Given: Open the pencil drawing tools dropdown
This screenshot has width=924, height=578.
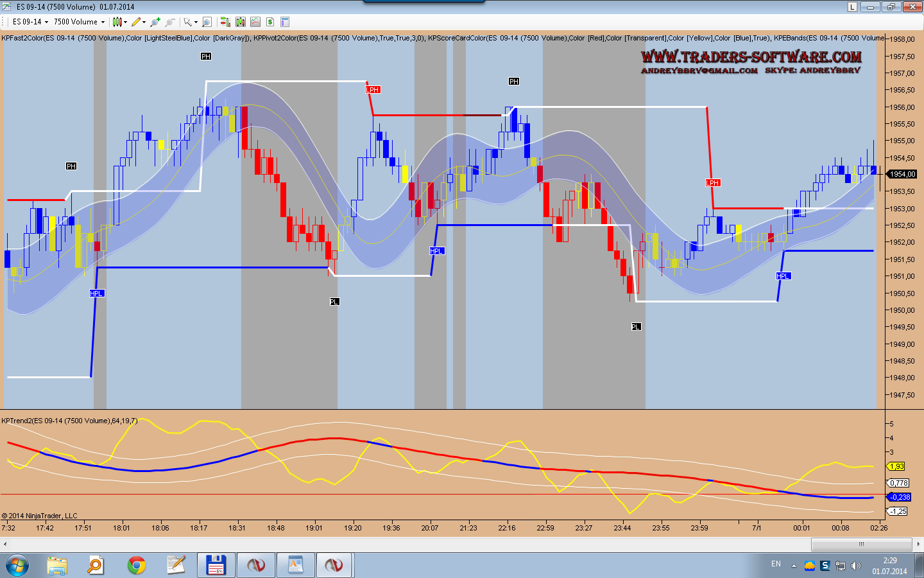Looking at the screenshot, I should [x=139, y=22].
